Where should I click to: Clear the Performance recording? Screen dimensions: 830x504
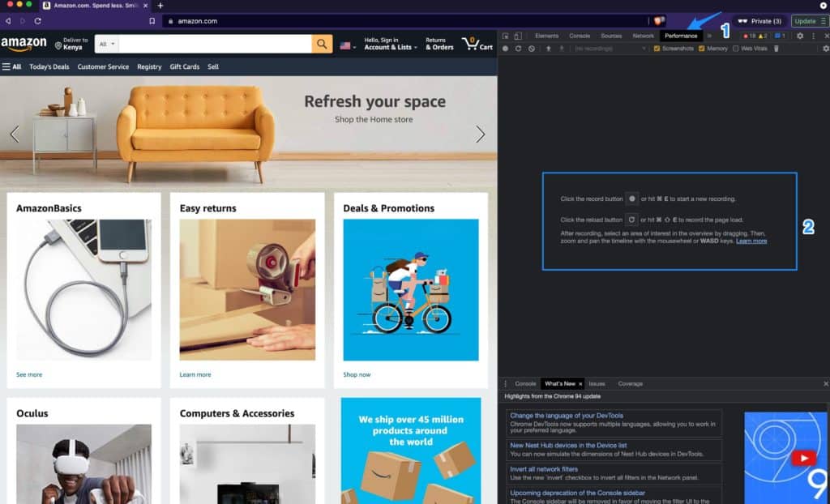click(x=532, y=49)
